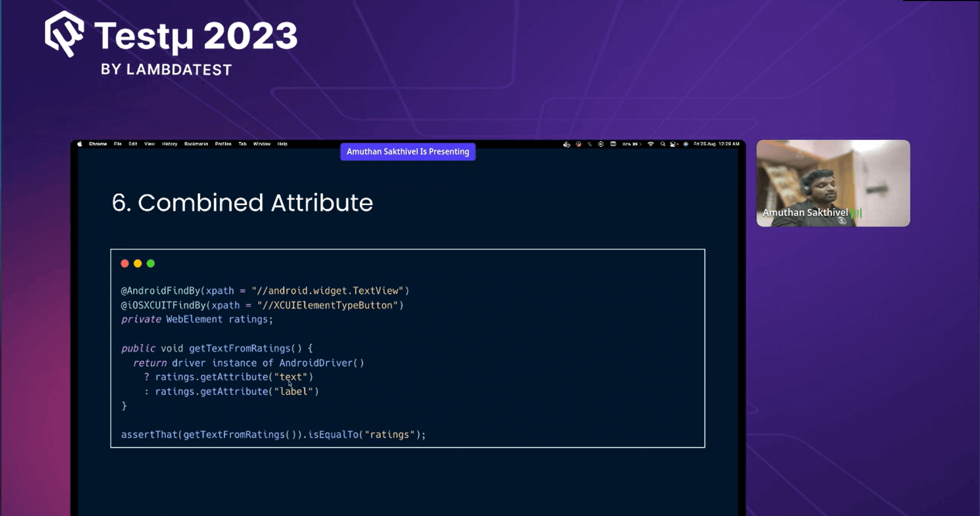Click the 6. Combined Attribute heading

(242, 203)
